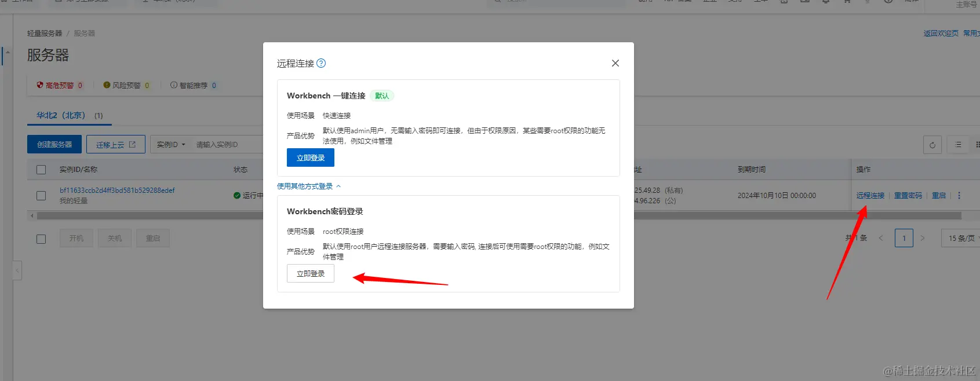Image resolution: width=980 pixels, height=381 pixels.
Task: Focus the 请输入实例ID search field
Action: tap(227, 144)
